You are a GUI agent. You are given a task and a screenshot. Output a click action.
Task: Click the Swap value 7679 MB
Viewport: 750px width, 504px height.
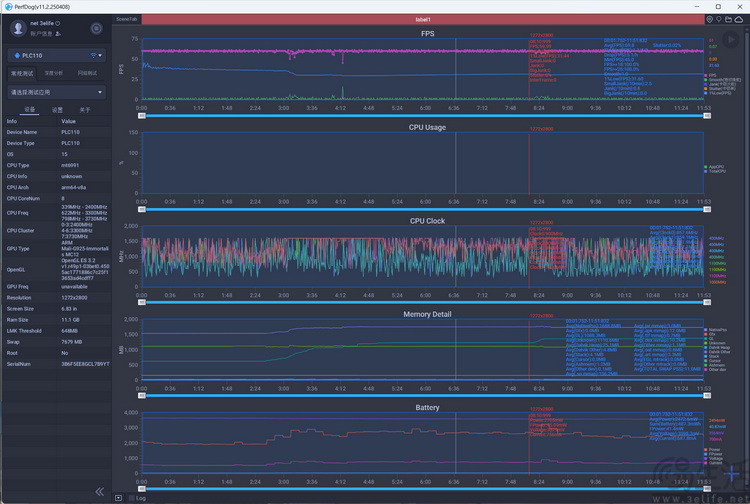71,342
